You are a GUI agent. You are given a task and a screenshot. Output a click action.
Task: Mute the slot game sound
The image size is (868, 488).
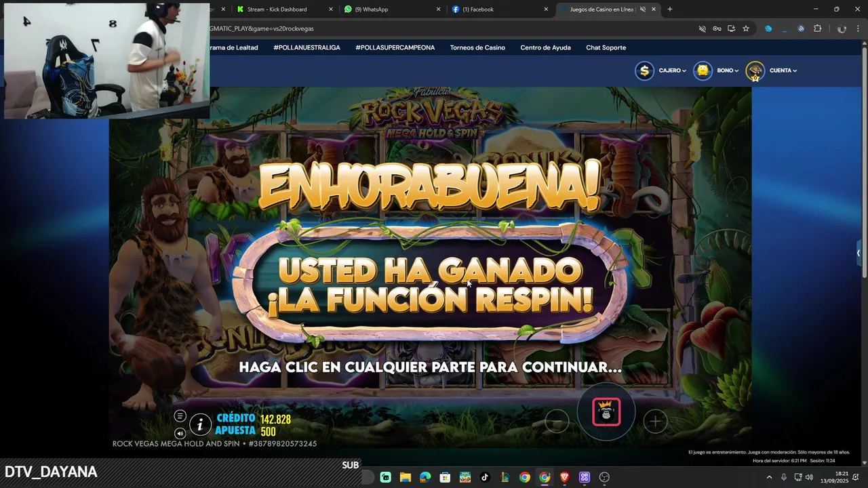[180, 433]
